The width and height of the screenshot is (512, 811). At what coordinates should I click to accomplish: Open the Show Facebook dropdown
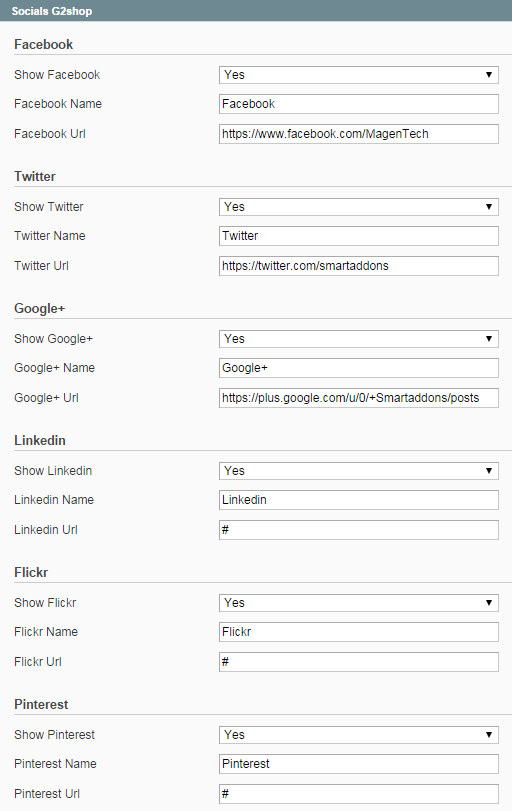tap(358, 75)
